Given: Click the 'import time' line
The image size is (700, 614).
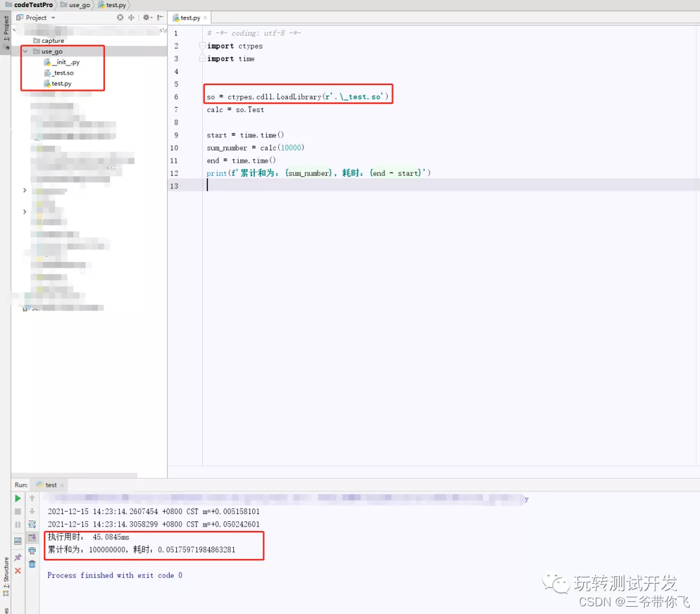Looking at the screenshot, I should [x=231, y=58].
